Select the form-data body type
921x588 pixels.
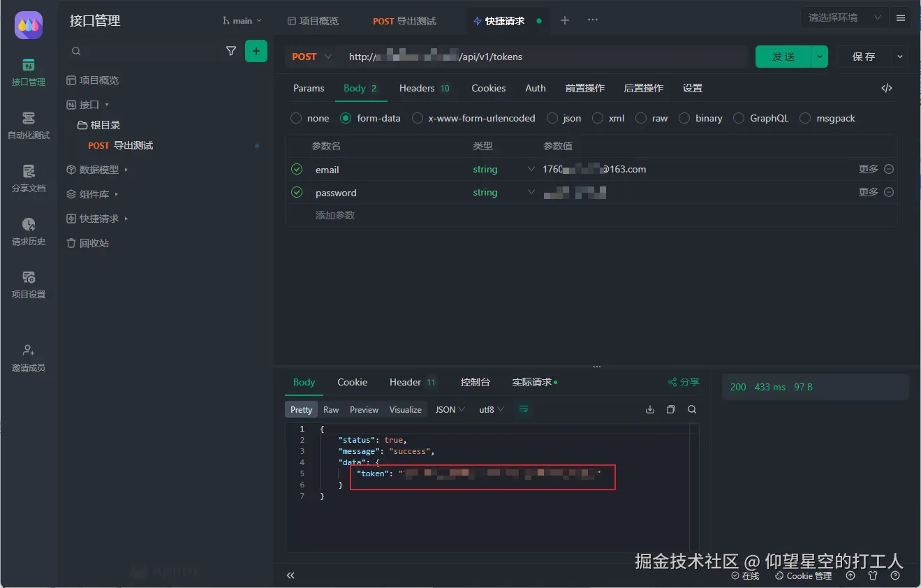point(371,118)
